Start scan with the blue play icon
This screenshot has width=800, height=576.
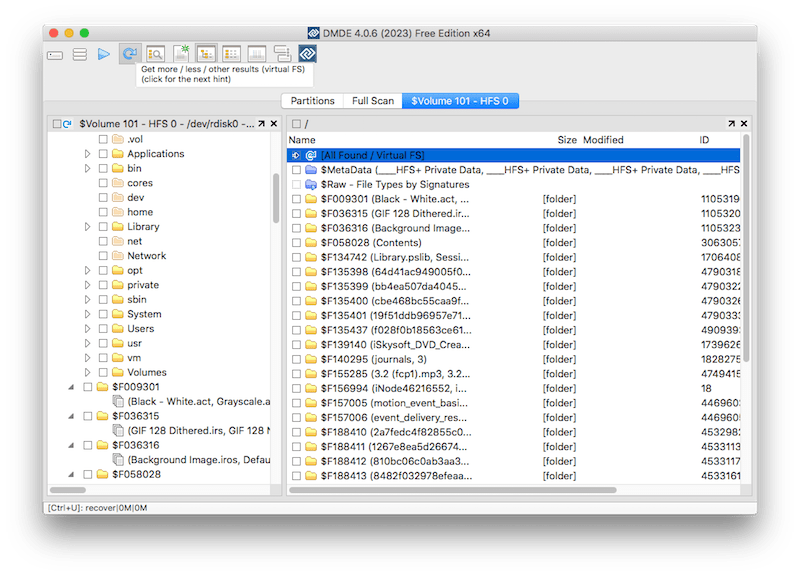(103, 55)
